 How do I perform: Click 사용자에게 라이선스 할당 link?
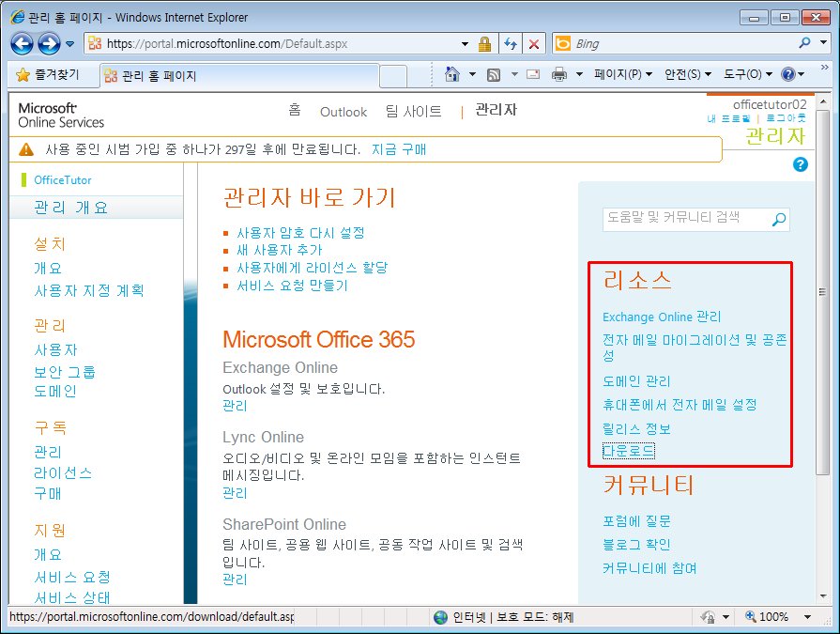tap(313, 268)
